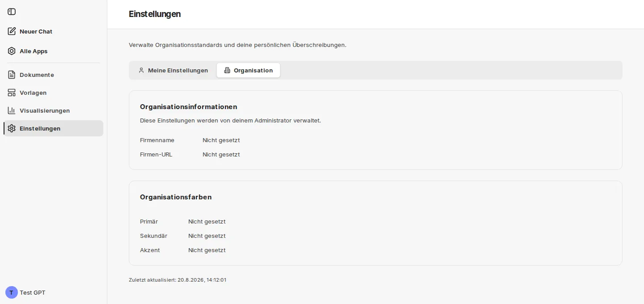Screen dimensions: 644x304
Task: Click the Organisationsfarben heading
Action: point(176,197)
